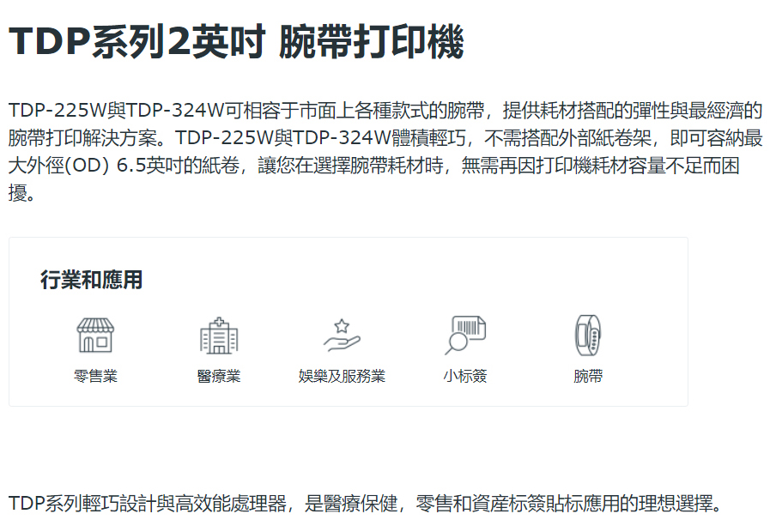Click the "(OD) 6.5英吋" text in description
Image resolution: width=770 pixels, height=532 pixels.
[x=120, y=165]
